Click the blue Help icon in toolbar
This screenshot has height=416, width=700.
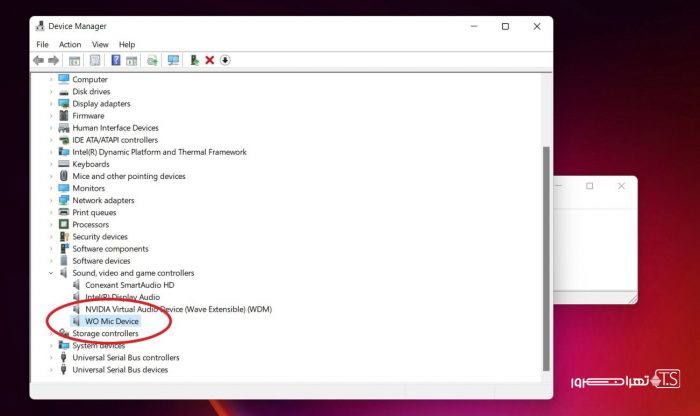115,60
